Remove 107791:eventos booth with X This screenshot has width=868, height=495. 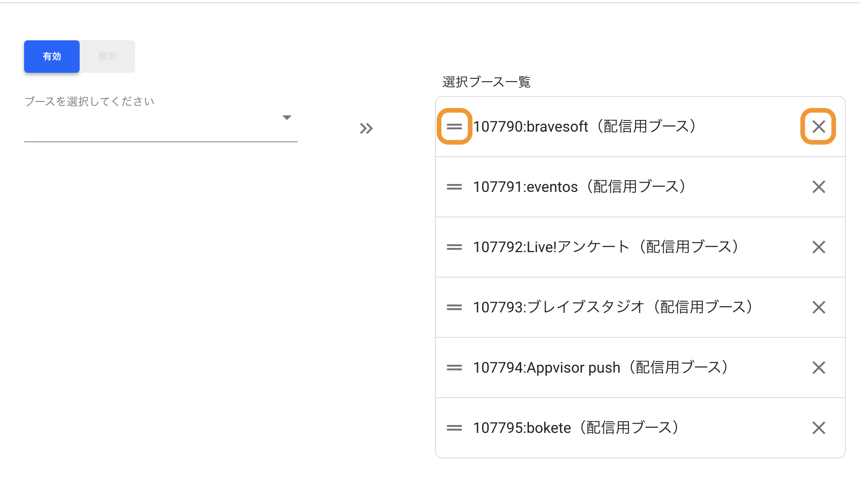coord(818,187)
